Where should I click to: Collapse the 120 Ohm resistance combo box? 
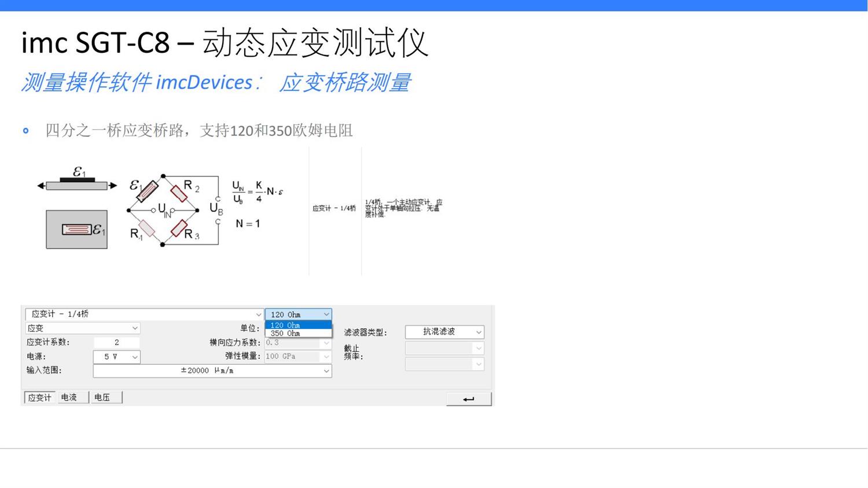[298, 314]
